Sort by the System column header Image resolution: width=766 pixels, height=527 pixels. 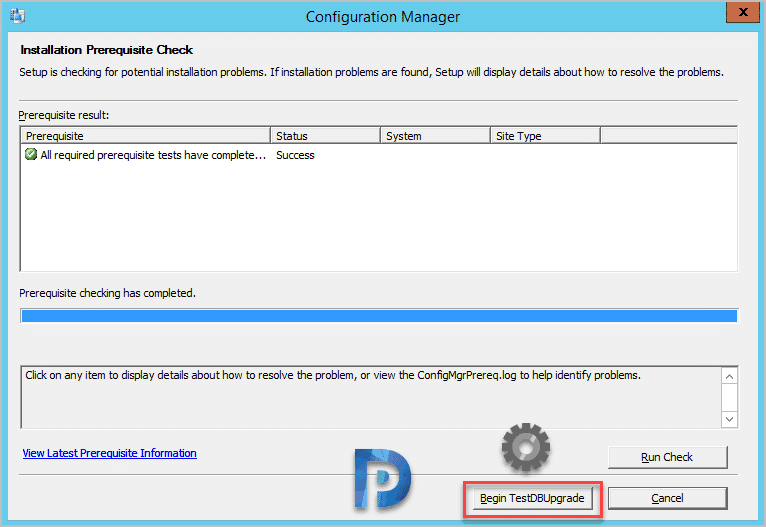pos(435,136)
